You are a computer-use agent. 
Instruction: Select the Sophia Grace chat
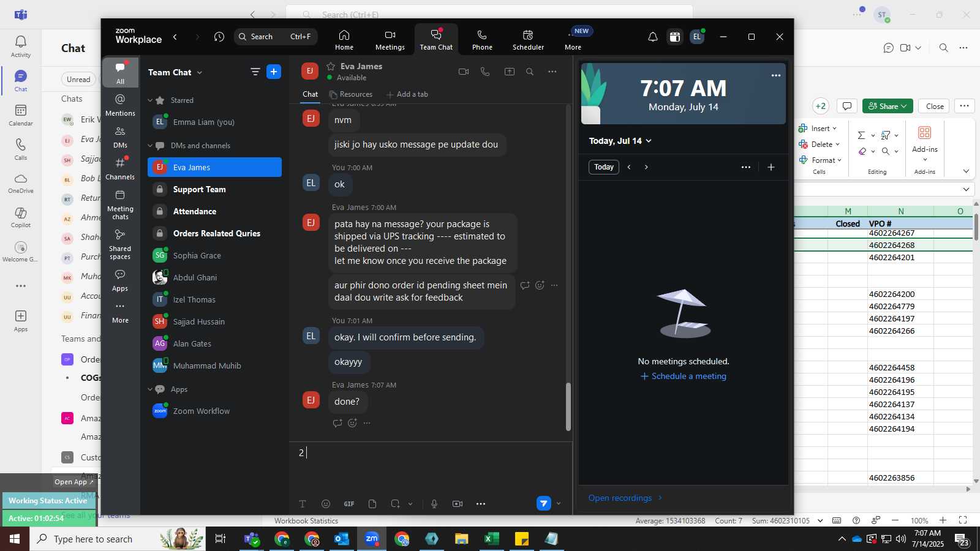click(214, 255)
